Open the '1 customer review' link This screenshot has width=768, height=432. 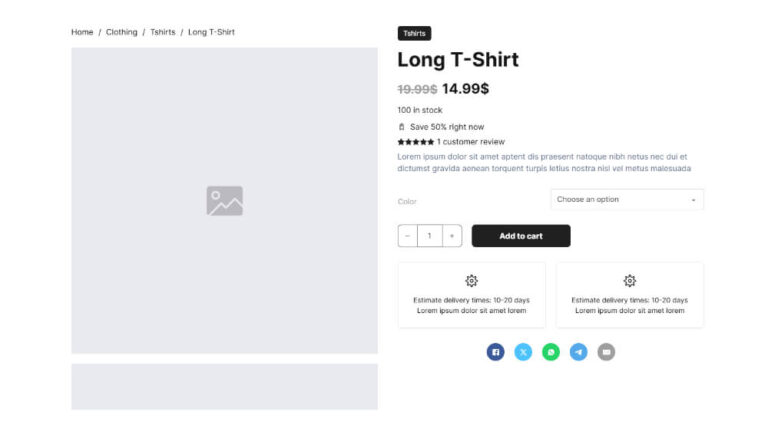pos(471,142)
